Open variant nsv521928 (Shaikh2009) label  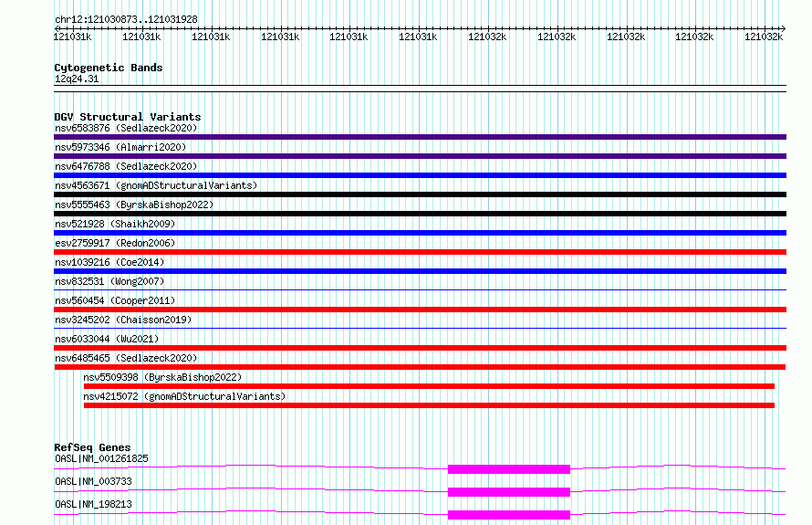click(x=115, y=224)
